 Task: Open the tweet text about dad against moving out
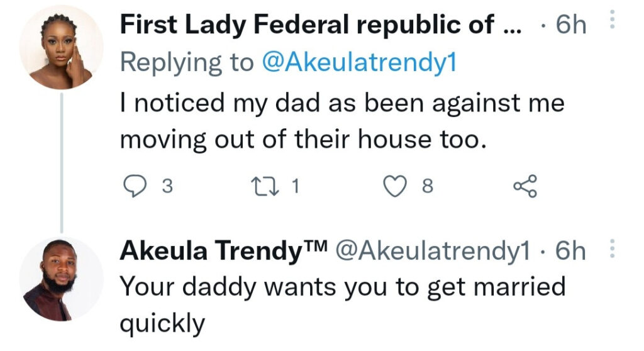(342, 121)
